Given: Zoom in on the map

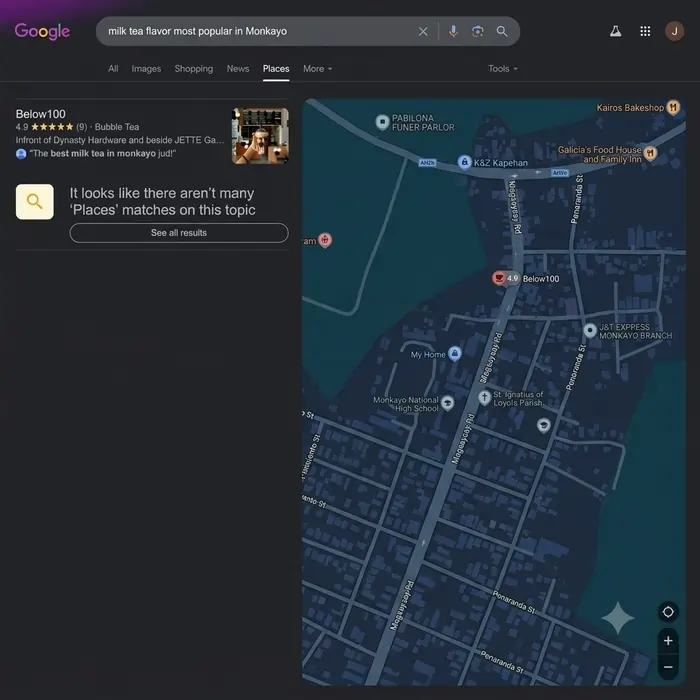Looking at the screenshot, I should click(668, 641).
